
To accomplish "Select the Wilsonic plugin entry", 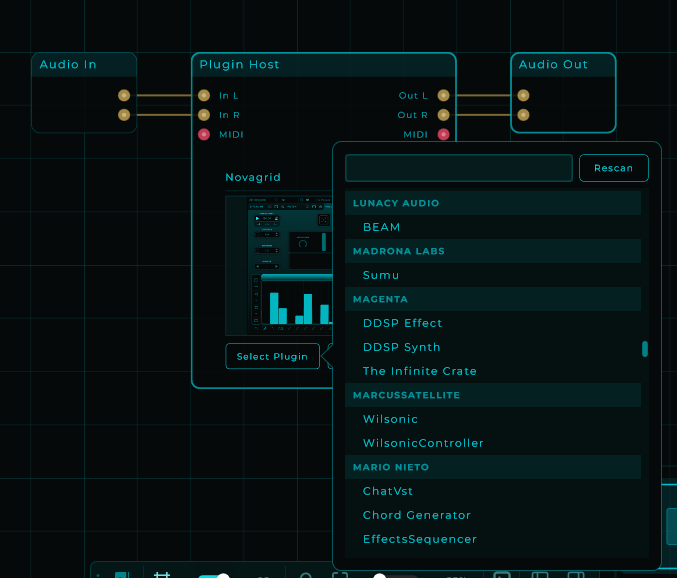I will point(493,419).
